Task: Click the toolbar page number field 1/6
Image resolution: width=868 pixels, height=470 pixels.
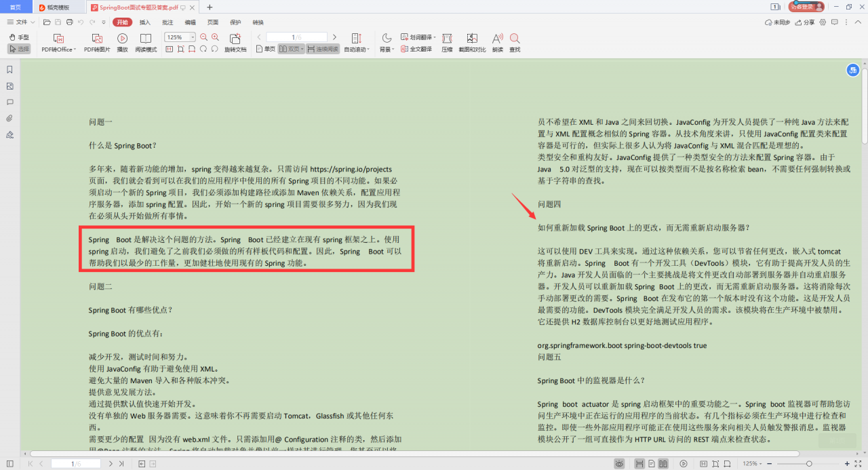Action: 296,37
